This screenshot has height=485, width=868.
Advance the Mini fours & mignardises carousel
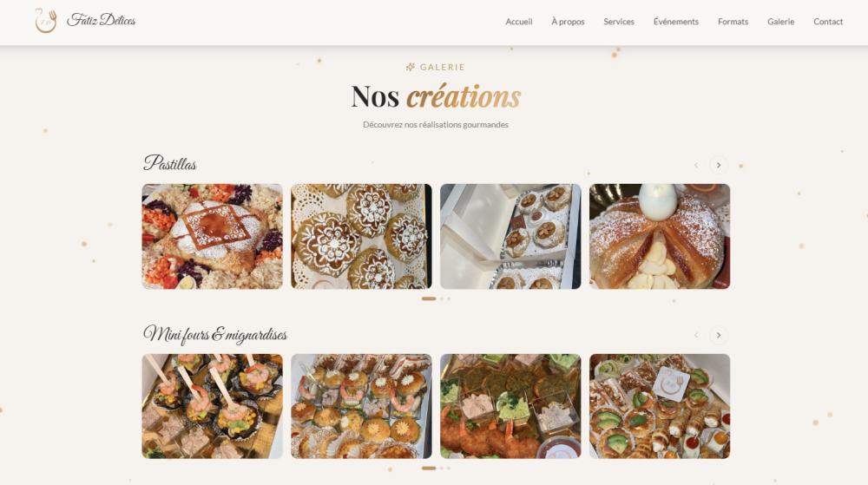coord(719,335)
